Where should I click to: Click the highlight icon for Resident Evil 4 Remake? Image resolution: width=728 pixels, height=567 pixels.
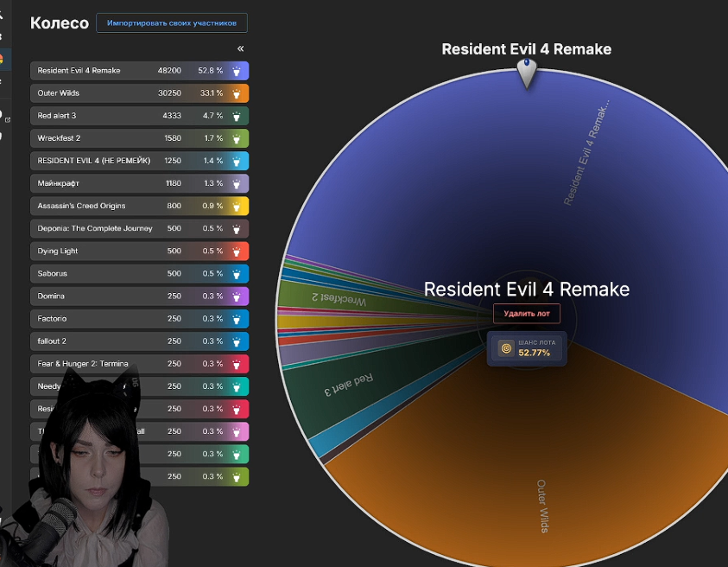(x=237, y=71)
